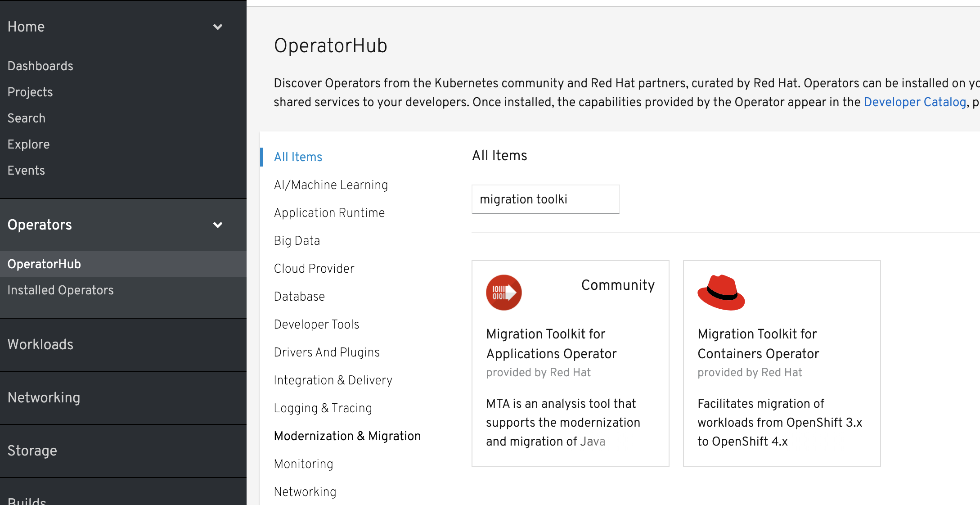The image size is (980, 505).
Task: Filter by AI/Machine Learning category
Action: click(331, 185)
